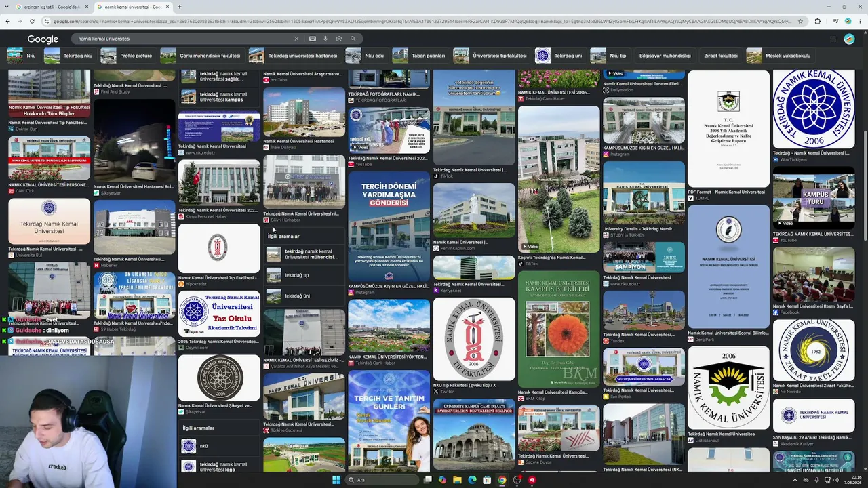This screenshot has width=868, height=488.
Task: Select the 'Bilgisayar mühendisliği' chip
Action: 665,56
